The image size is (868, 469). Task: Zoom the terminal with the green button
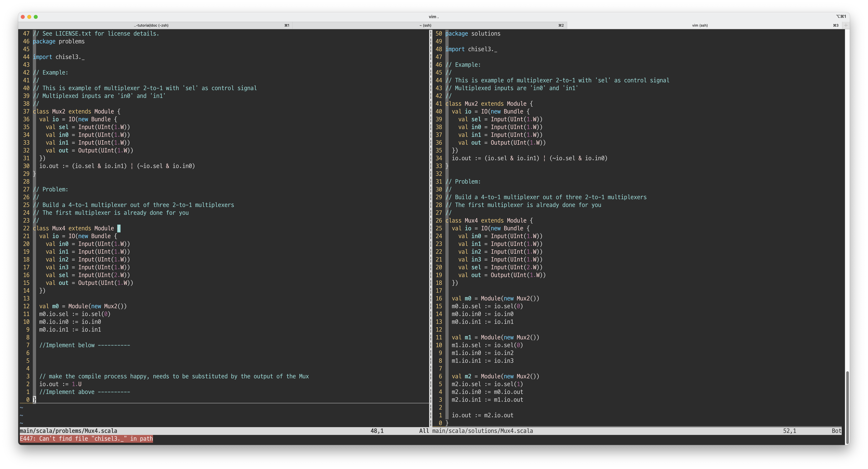pyautogui.click(x=36, y=17)
